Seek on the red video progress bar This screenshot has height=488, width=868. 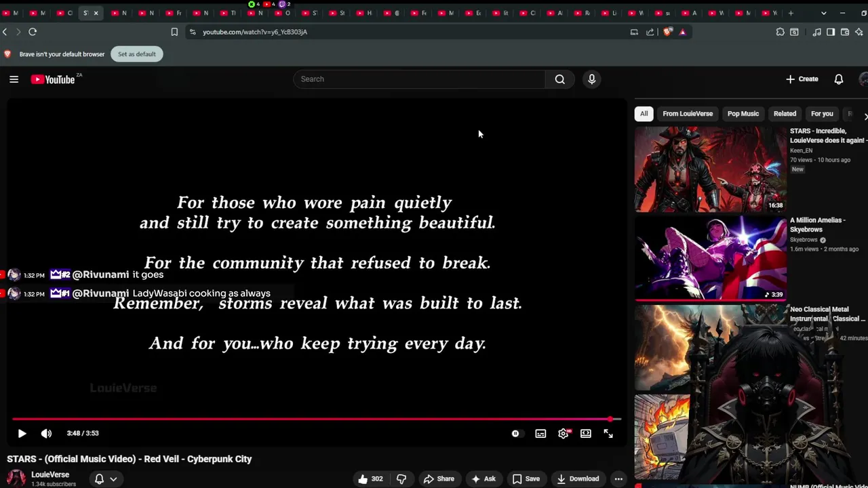[317, 419]
